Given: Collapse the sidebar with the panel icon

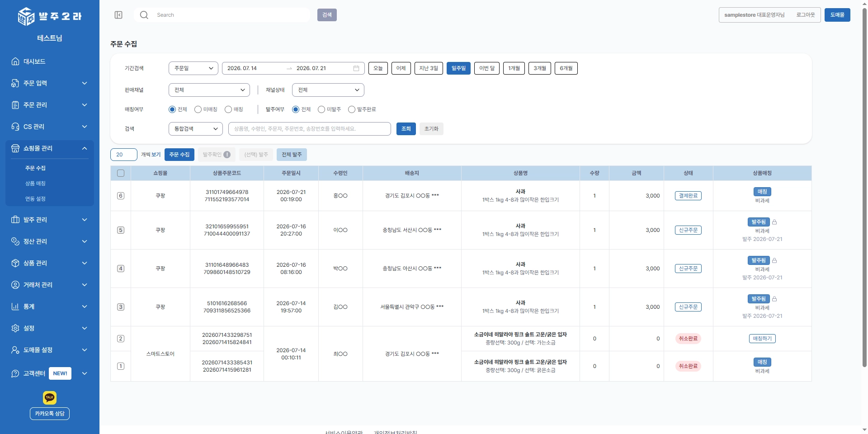Looking at the screenshot, I should tap(118, 15).
